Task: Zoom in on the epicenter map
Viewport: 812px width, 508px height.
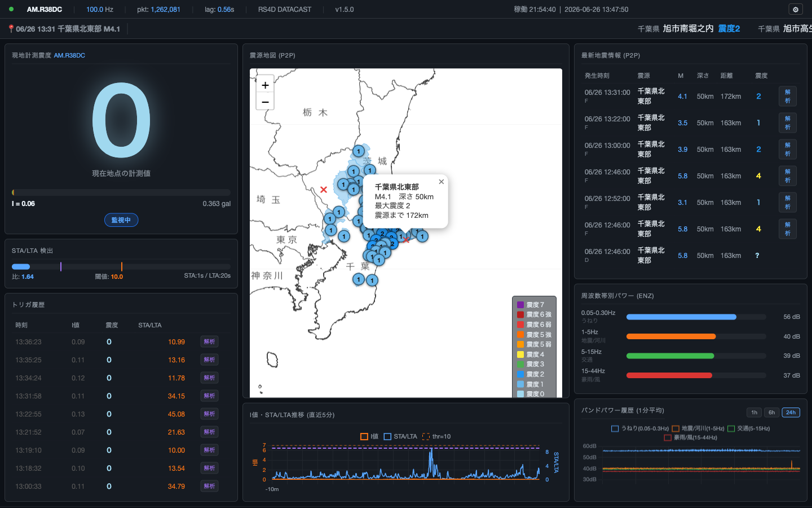Action: tap(265, 85)
